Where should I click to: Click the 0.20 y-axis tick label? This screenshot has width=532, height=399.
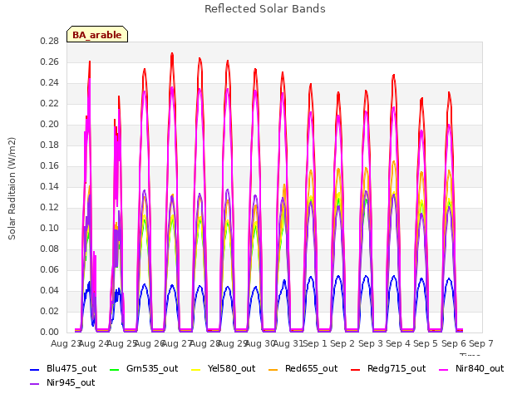pyautogui.click(x=50, y=124)
